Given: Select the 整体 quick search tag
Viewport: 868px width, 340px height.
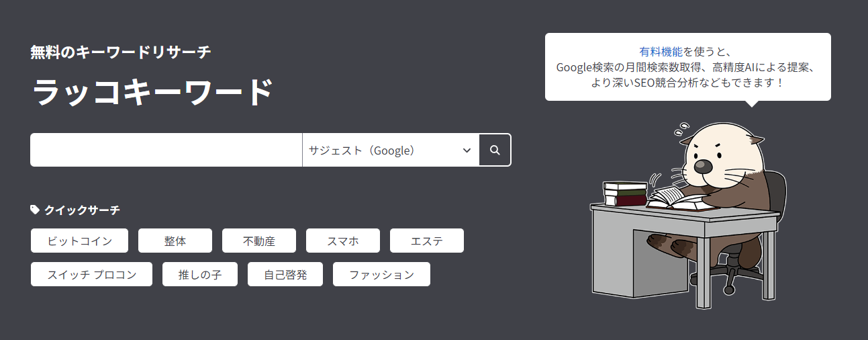Looking at the screenshot, I should pos(175,241).
